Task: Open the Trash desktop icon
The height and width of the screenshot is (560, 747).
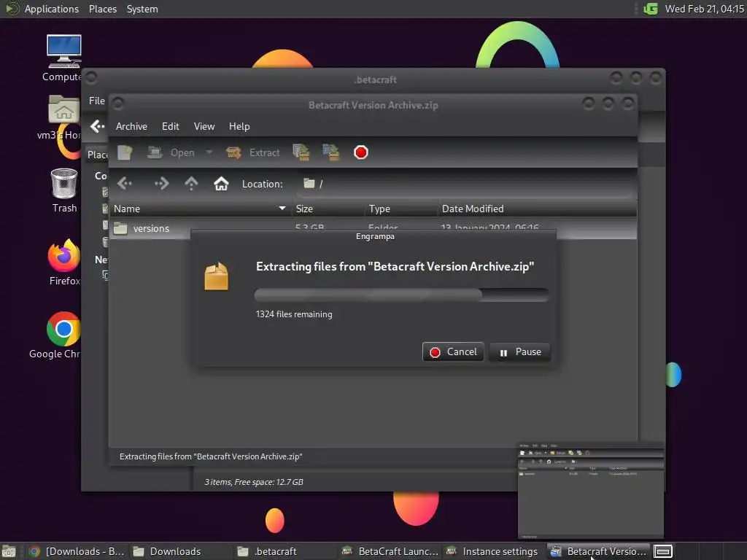Action: (x=64, y=190)
